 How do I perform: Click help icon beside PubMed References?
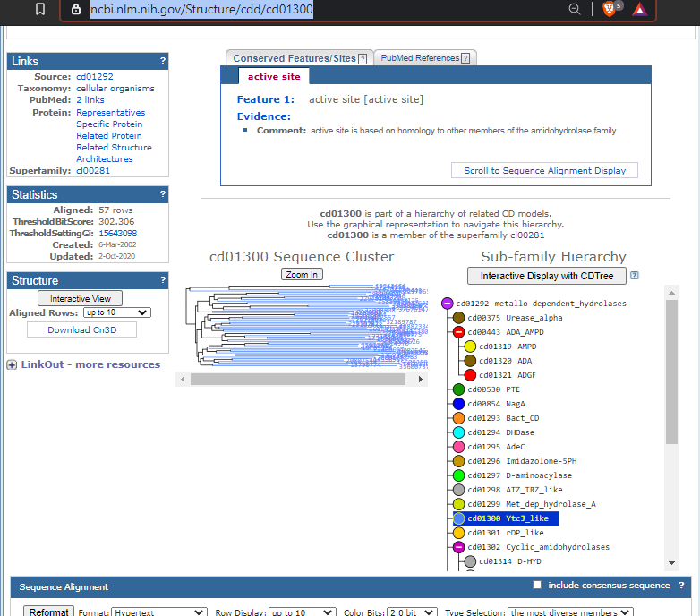pos(465,58)
